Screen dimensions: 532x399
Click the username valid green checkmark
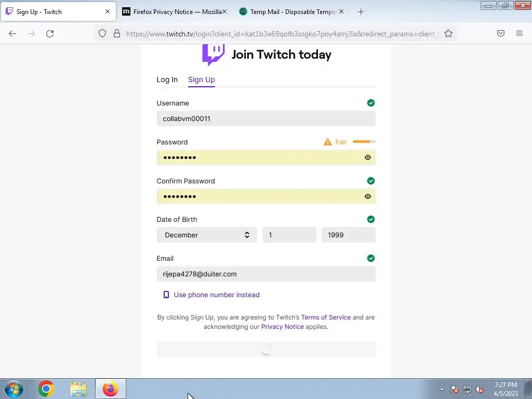pos(371,103)
